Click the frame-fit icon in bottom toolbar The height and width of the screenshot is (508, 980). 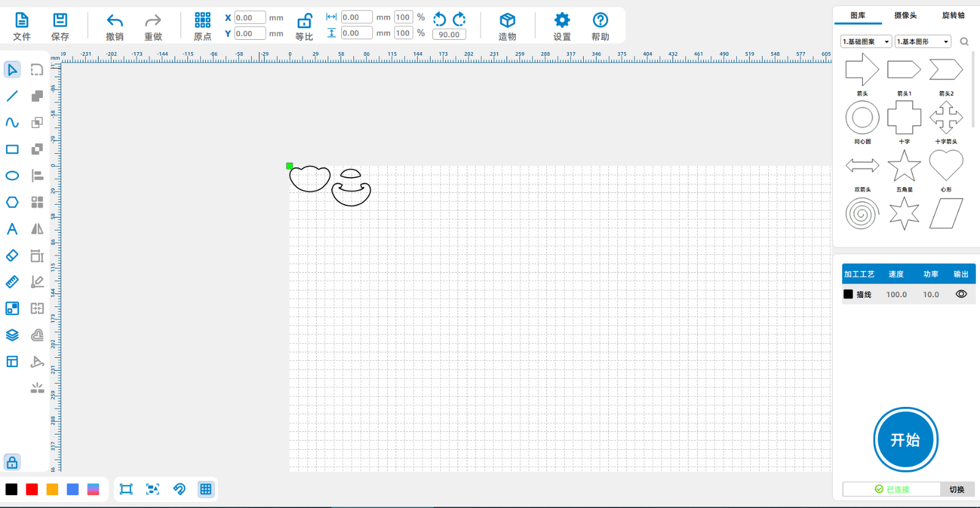tap(126, 489)
